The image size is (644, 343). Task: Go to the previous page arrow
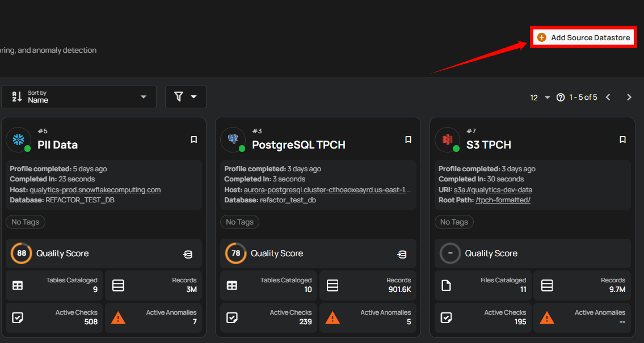(608, 98)
